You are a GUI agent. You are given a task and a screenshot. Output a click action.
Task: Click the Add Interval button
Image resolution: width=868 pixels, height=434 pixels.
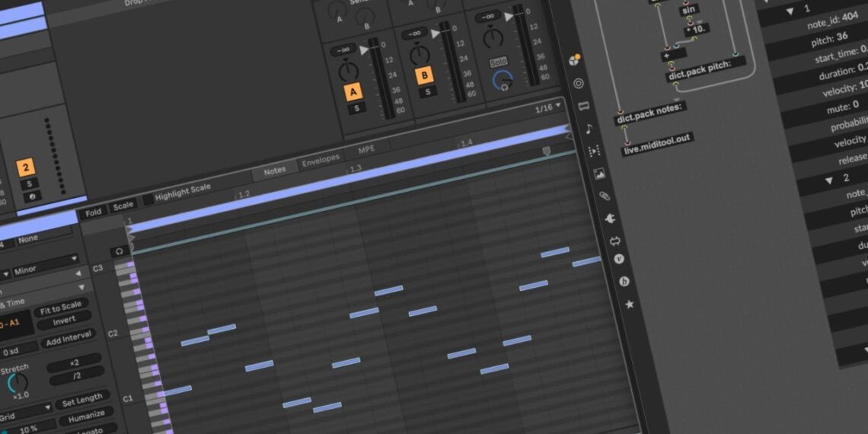tap(68, 338)
